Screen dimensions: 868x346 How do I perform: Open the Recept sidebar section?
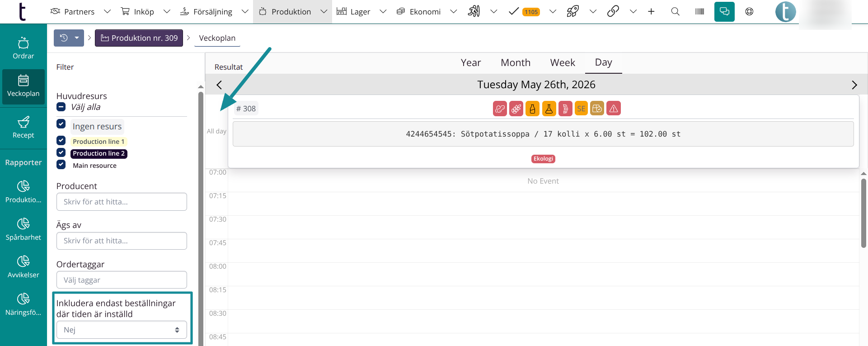pyautogui.click(x=23, y=128)
